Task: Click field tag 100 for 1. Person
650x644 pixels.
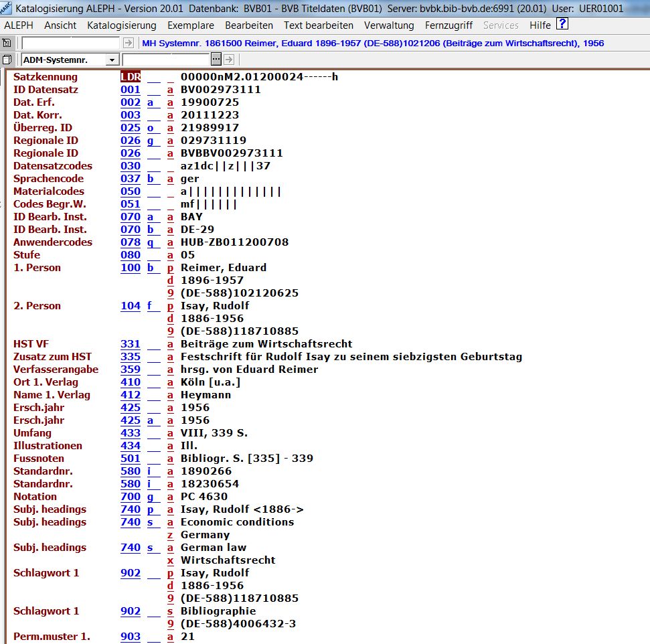Action: (x=131, y=268)
